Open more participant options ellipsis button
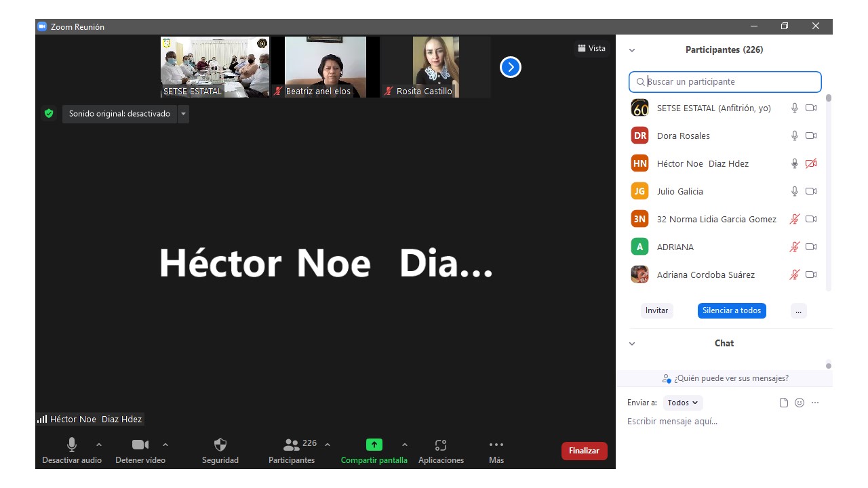 click(798, 310)
